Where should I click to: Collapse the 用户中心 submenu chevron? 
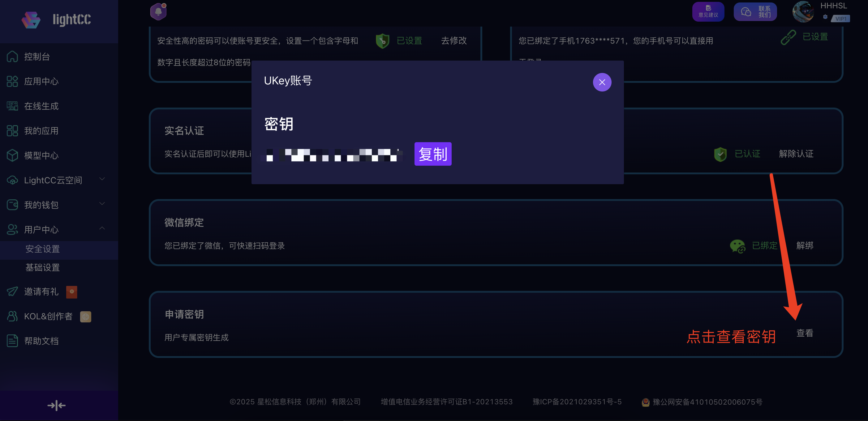[x=102, y=229]
